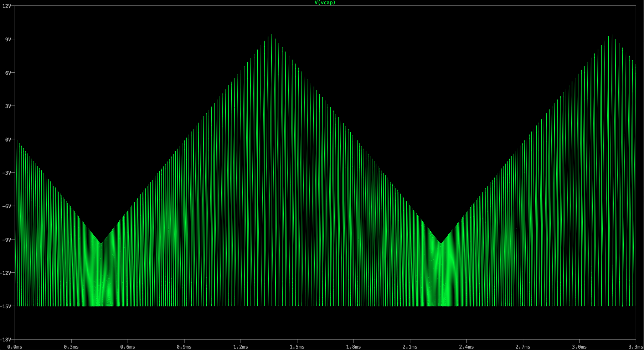Click the 3.3ms label at the axis end
The image size is (644, 350).
(x=635, y=347)
